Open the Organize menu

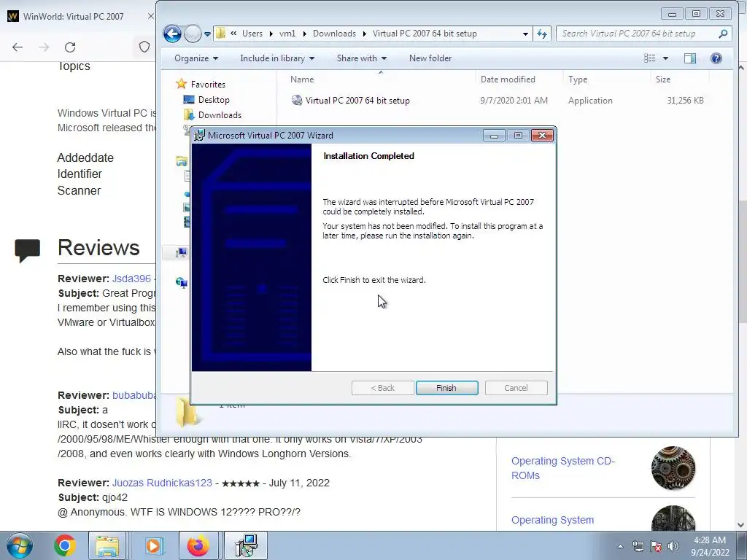tap(196, 58)
